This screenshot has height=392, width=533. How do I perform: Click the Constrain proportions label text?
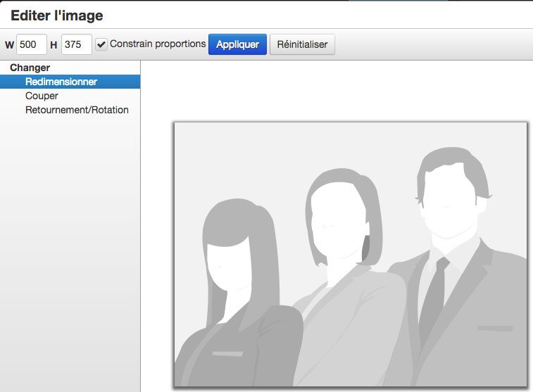tap(158, 44)
